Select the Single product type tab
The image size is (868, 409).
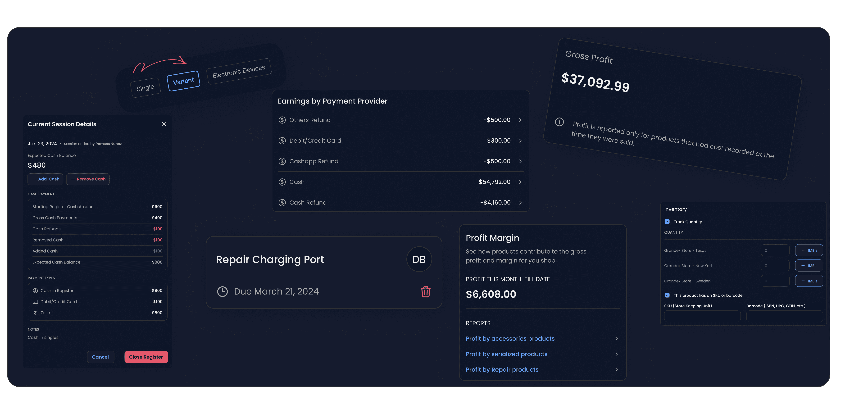145,88
